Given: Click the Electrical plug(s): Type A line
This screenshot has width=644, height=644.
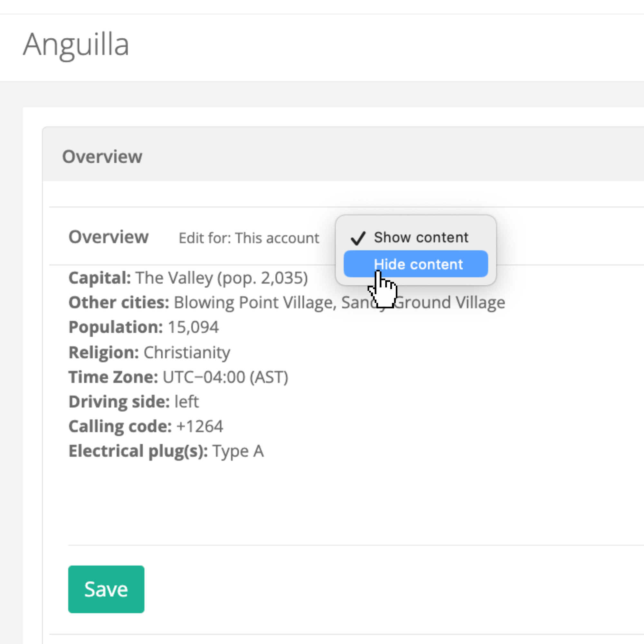Looking at the screenshot, I should (x=166, y=451).
